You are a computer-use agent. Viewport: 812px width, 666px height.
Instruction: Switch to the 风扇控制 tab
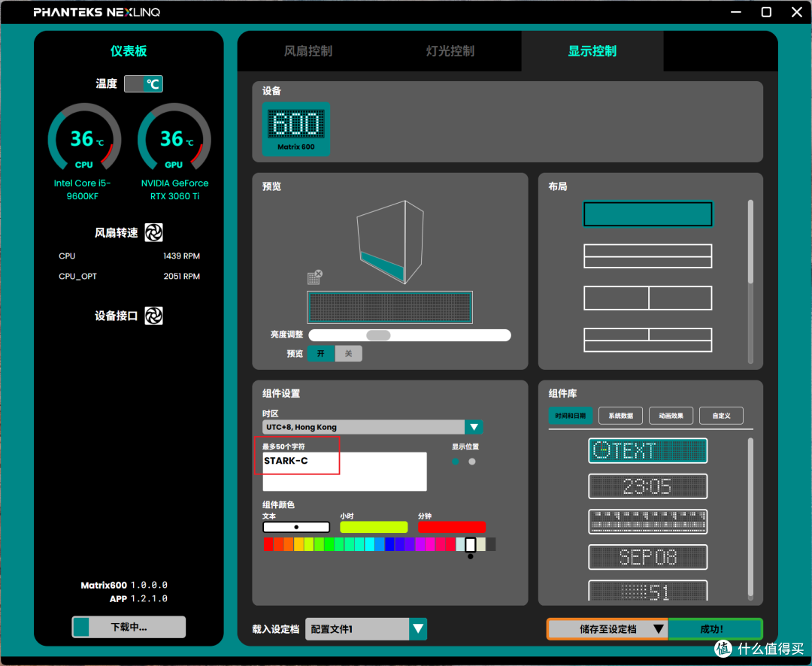tap(308, 51)
